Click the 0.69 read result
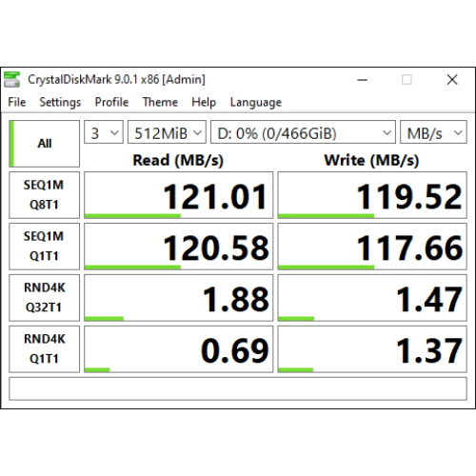 pos(179,349)
